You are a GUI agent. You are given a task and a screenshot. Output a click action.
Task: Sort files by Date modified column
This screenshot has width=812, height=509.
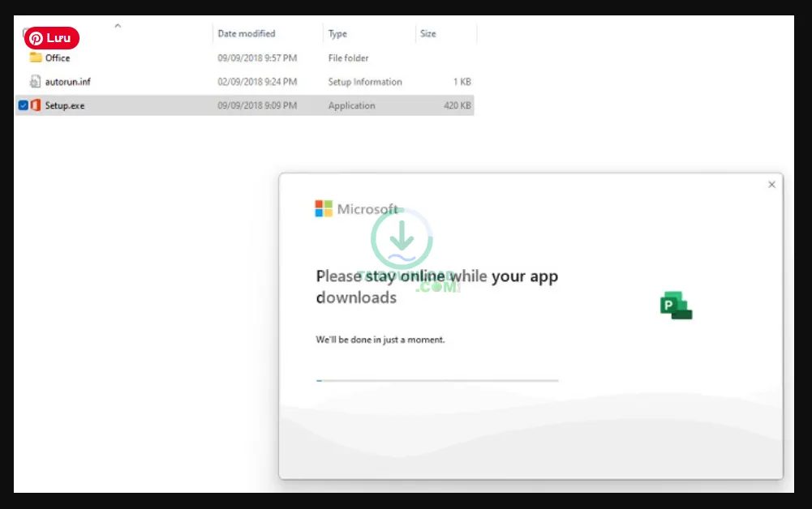246,34
